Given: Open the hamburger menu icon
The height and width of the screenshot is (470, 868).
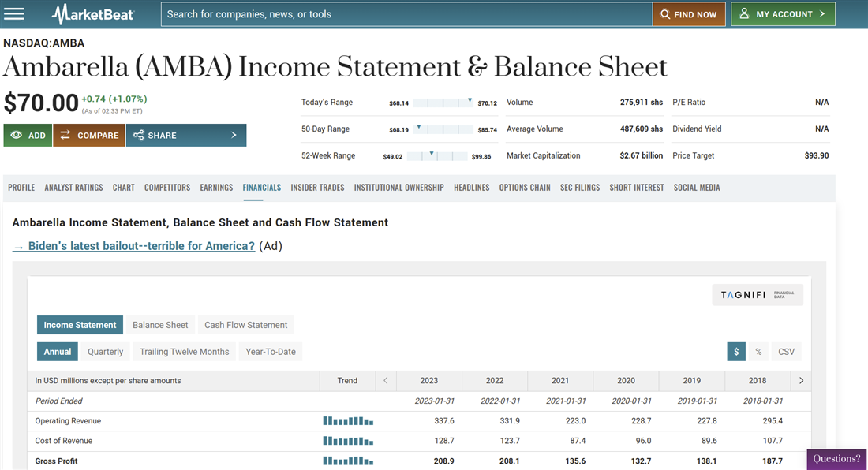Looking at the screenshot, I should [x=14, y=14].
